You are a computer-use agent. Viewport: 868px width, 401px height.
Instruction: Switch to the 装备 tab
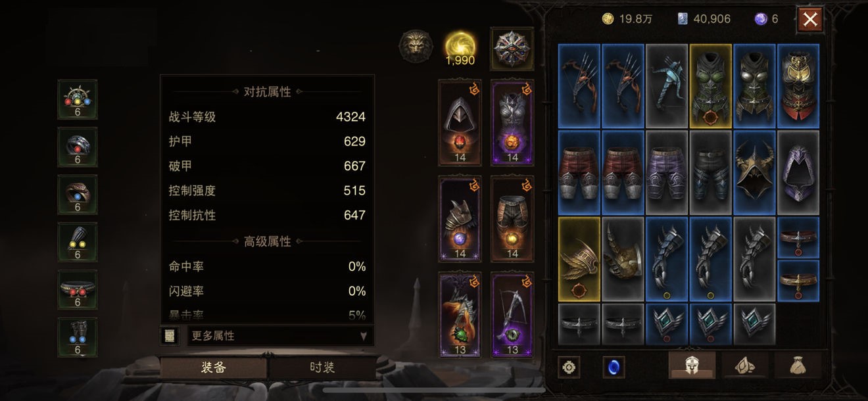pos(213,367)
